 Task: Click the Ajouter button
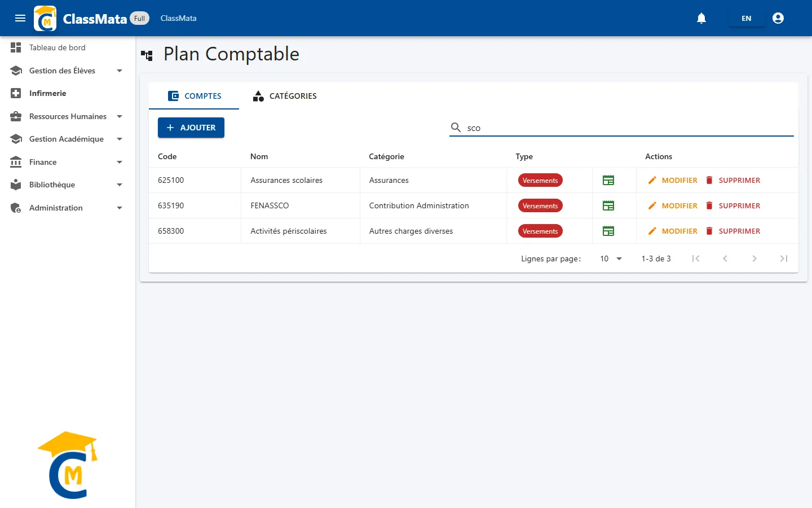point(191,128)
